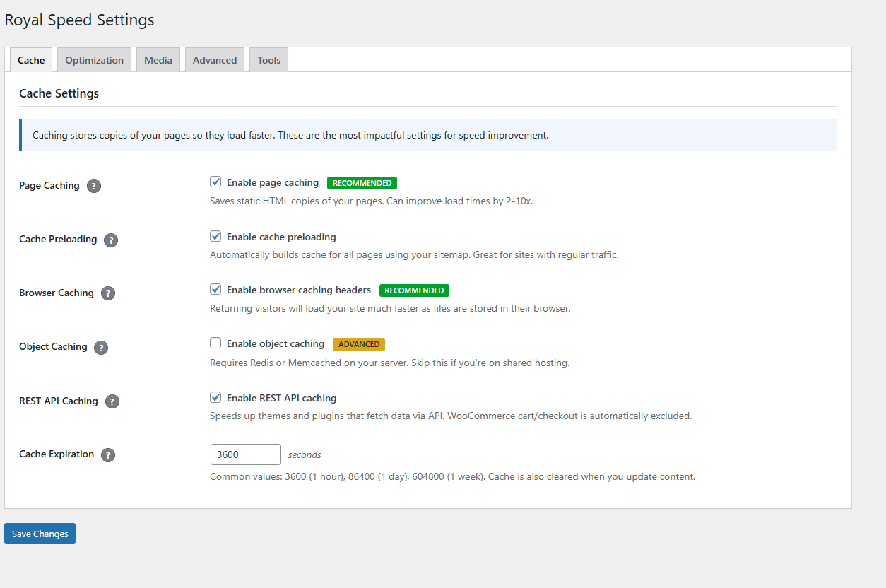886x588 pixels.
Task: Enable object caching
Action: [x=215, y=343]
